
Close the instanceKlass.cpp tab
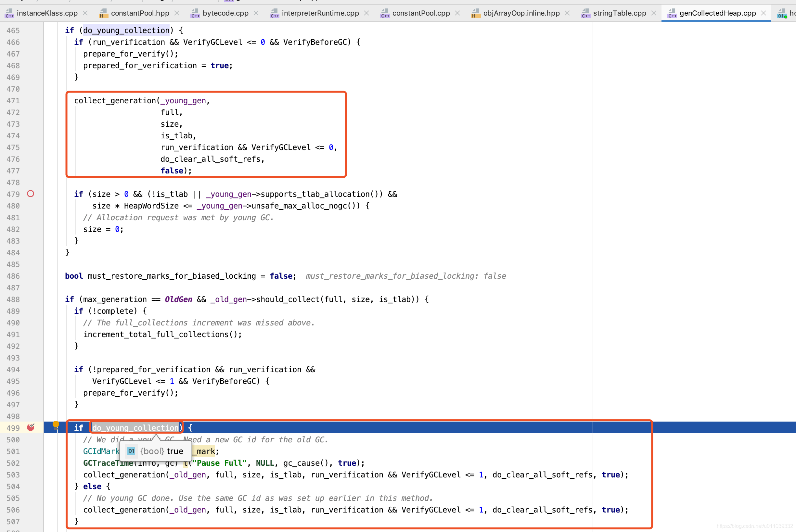pyautogui.click(x=85, y=13)
